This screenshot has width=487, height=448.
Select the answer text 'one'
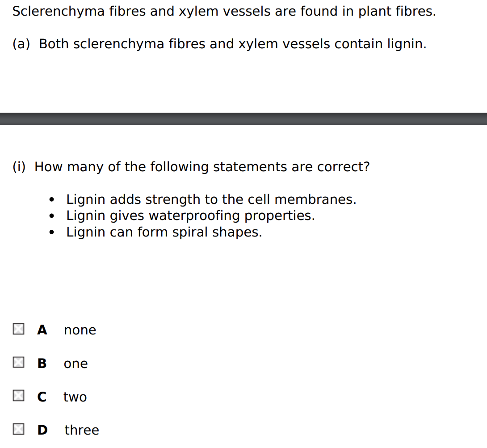click(76, 363)
